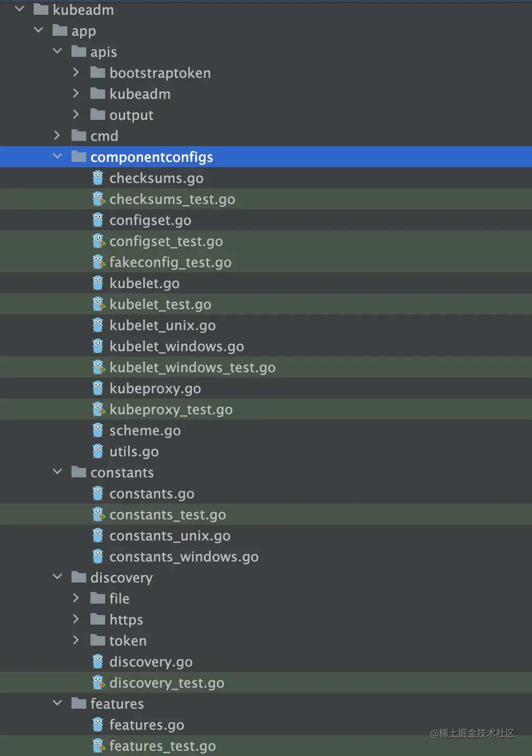Image resolution: width=532 pixels, height=756 pixels.
Task: Select the kubelet_windows_test.go file name
Action: [x=192, y=367]
